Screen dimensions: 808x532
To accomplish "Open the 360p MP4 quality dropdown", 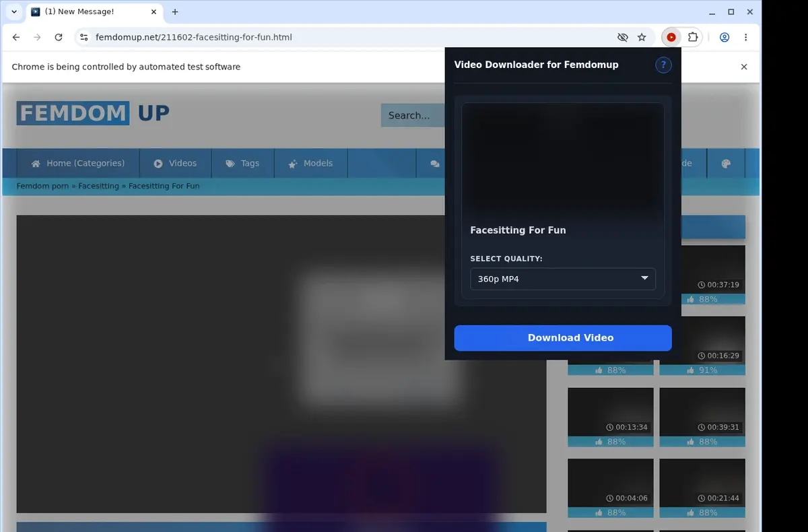I will pos(563,279).
